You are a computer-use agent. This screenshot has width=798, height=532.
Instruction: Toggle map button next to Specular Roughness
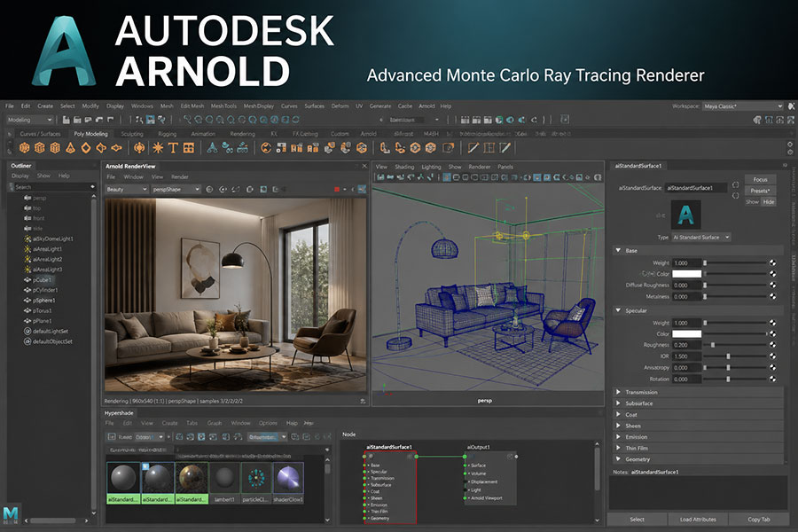[772, 345]
